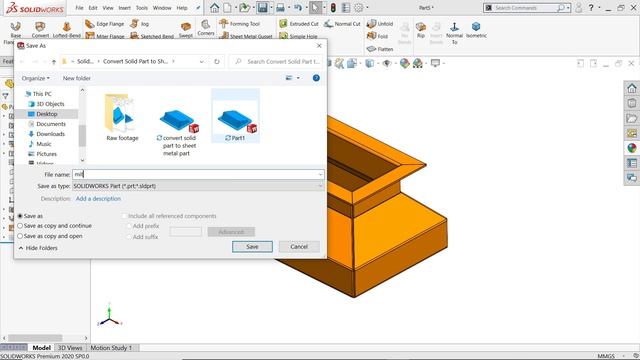Open the Display Style cube icon
Screen dimensions: 640x360
point(369,63)
